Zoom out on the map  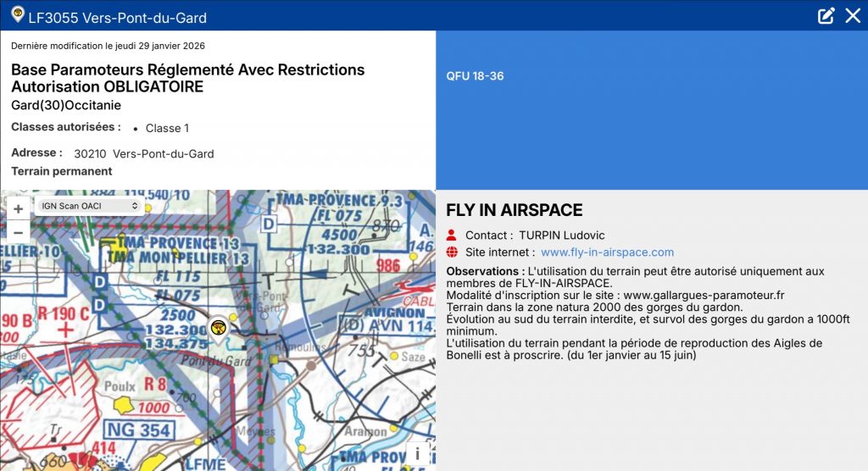coord(18,230)
